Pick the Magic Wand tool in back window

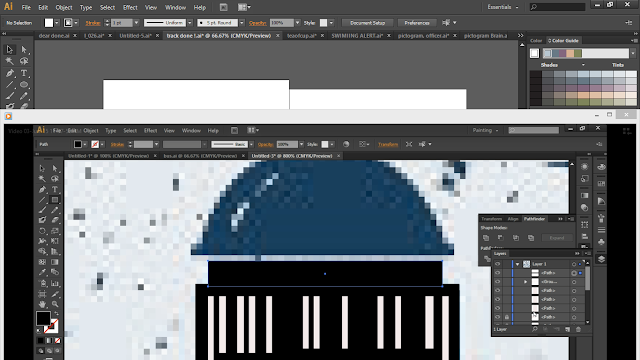(x=9, y=61)
